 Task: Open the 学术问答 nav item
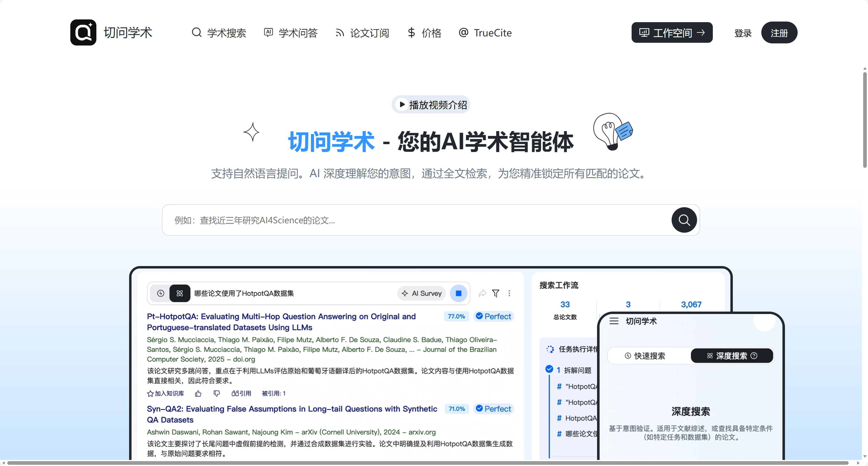290,33
